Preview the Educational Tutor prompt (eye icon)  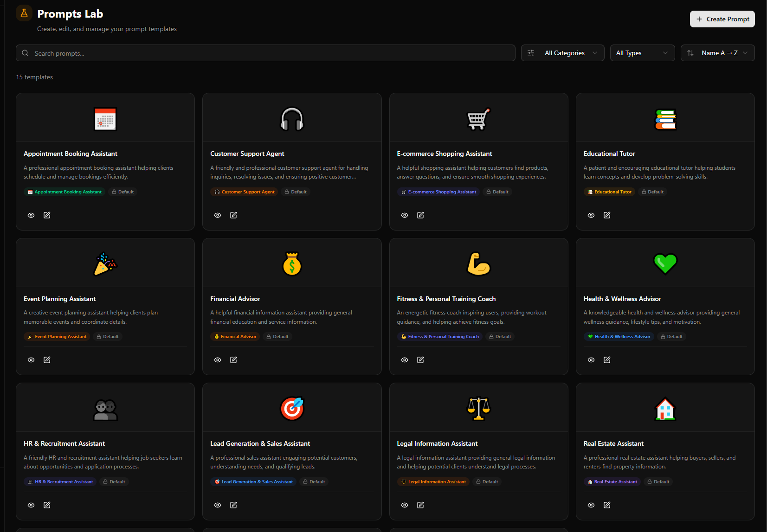tap(591, 215)
